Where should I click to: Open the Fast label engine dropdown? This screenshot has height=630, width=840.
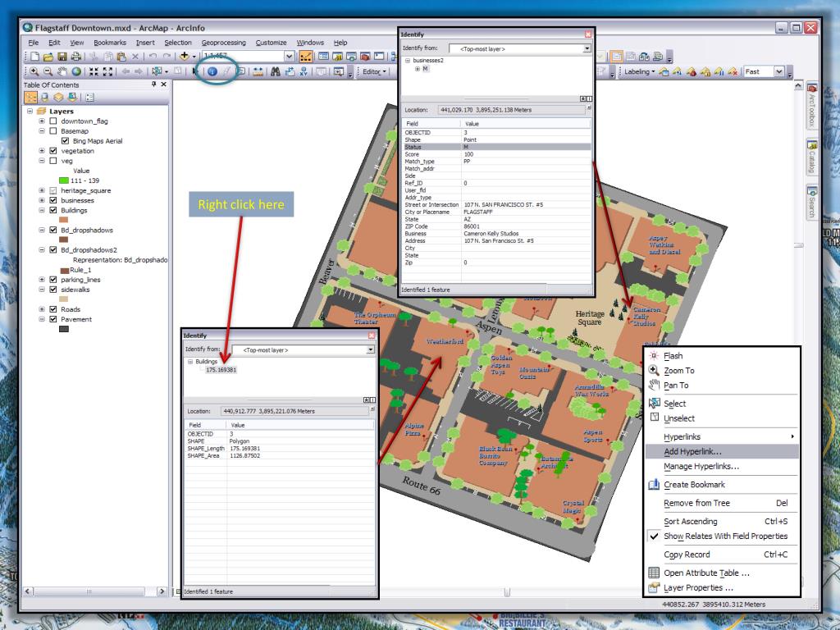click(779, 71)
